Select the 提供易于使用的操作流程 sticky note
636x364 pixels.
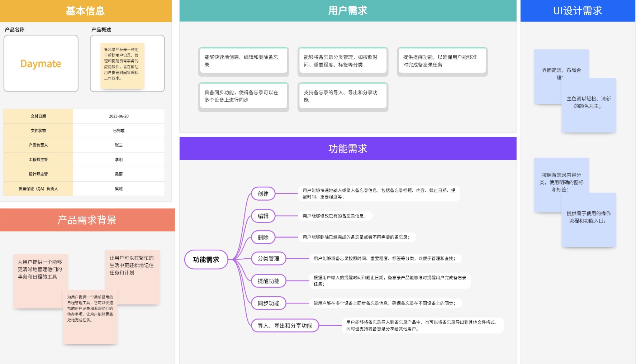(589, 220)
